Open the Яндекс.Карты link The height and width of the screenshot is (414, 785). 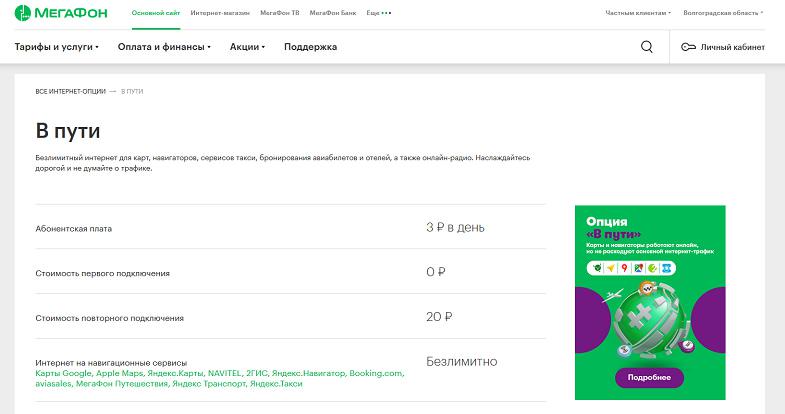(x=175, y=373)
